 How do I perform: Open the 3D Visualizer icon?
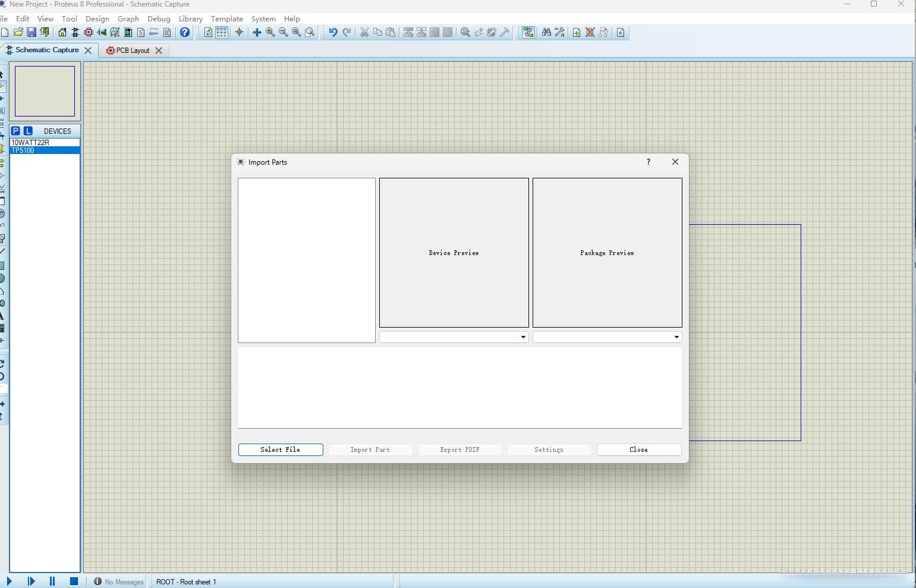pyautogui.click(x=102, y=33)
